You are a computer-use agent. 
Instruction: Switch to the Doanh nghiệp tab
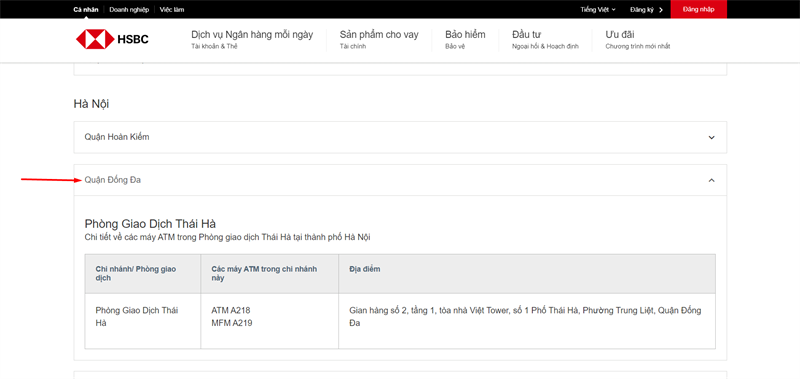pyautogui.click(x=129, y=10)
